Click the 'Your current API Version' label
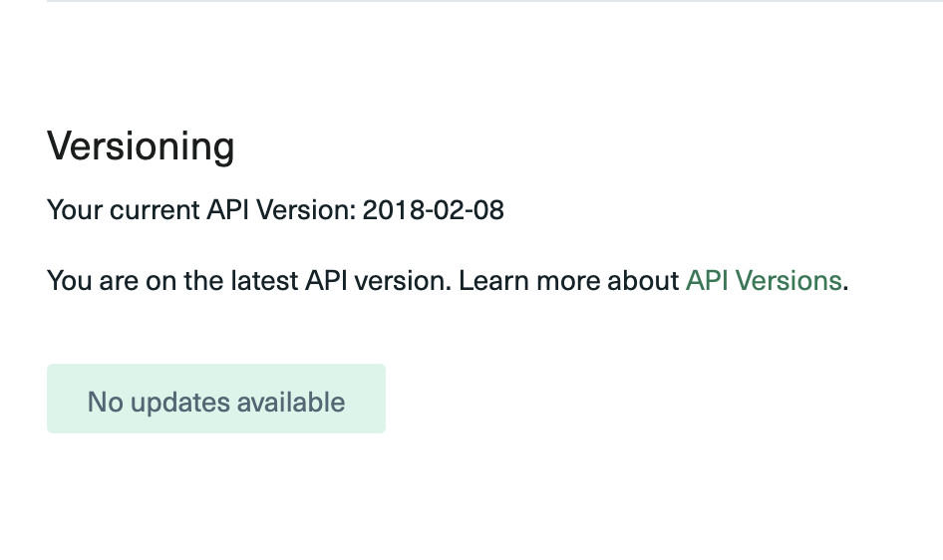This screenshot has width=943, height=560. pyautogui.click(x=201, y=210)
